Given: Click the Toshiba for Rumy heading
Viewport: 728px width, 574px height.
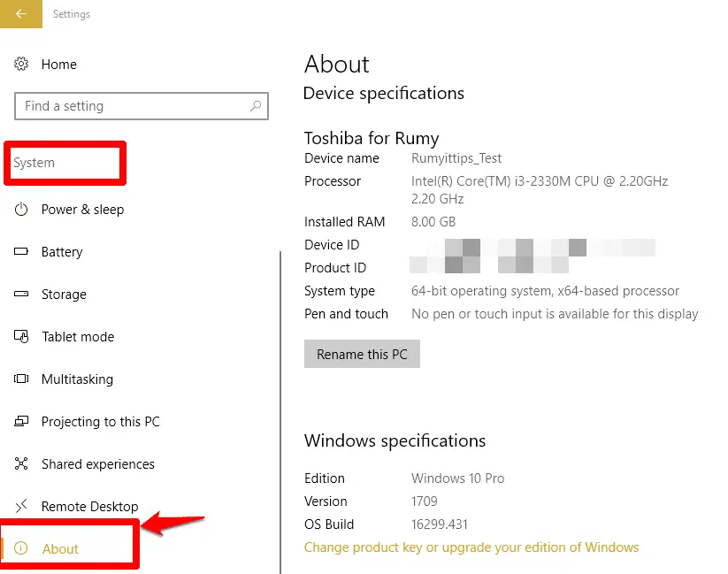Looking at the screenshot, I should (372, 138).
